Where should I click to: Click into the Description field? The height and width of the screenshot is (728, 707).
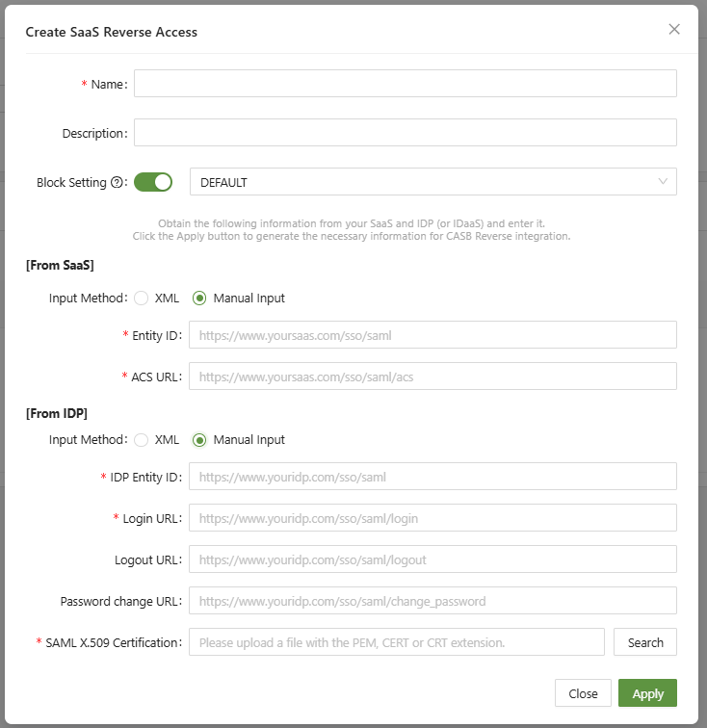coord(405,133)
